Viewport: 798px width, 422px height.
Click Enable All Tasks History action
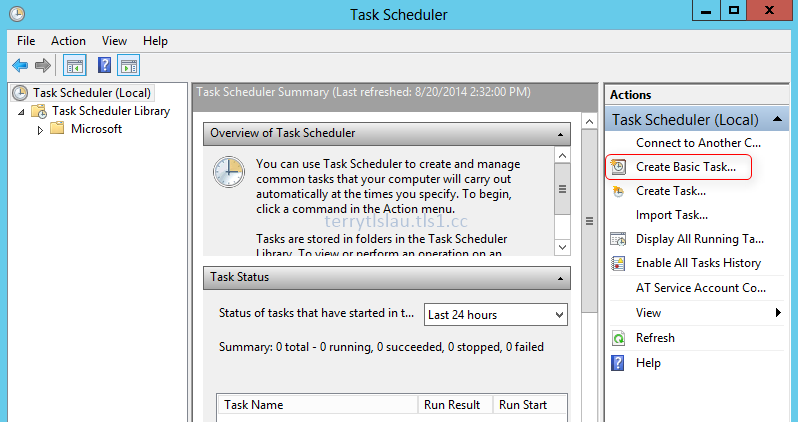[698, 263]
